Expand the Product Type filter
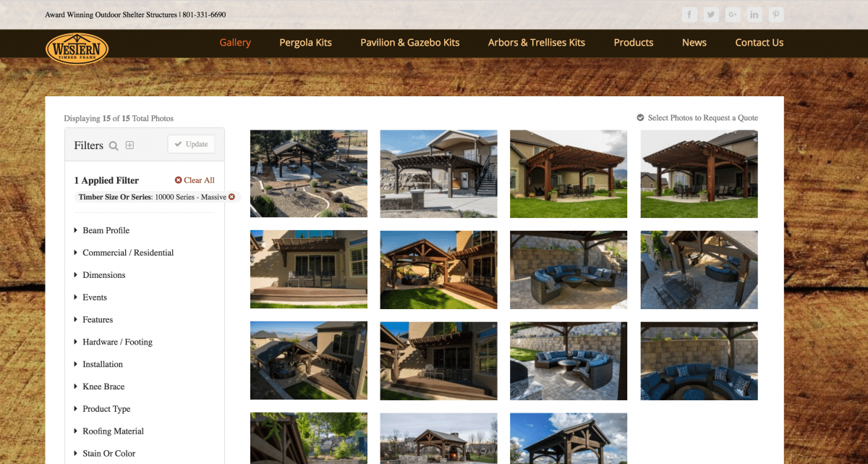The width and height of the screenshot is (868, 464). tap(102, 409)
